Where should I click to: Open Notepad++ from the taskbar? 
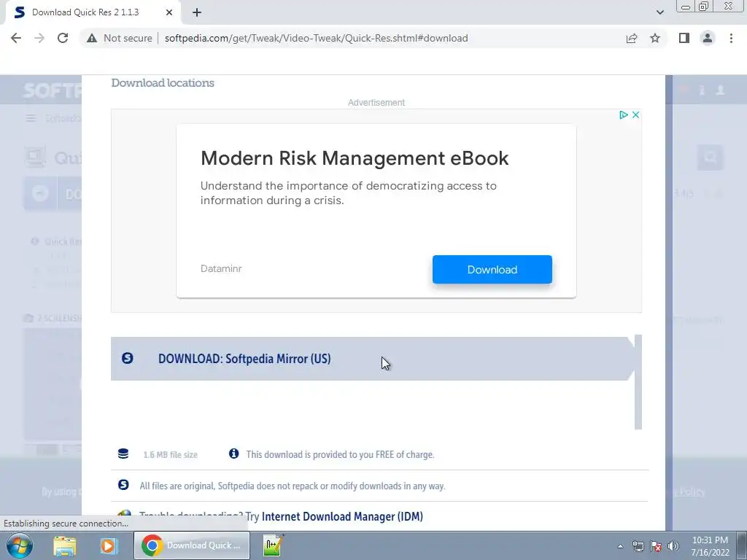tap(274, 545)
